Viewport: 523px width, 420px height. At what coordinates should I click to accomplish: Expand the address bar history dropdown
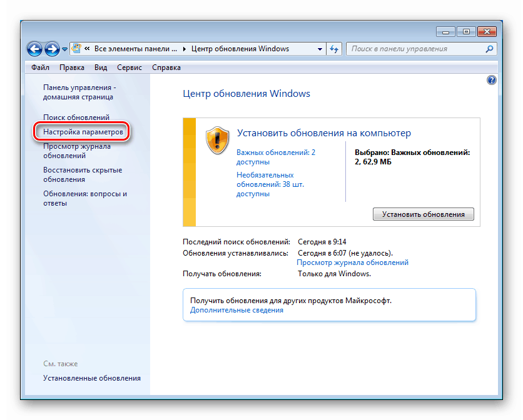click(320, 48)
